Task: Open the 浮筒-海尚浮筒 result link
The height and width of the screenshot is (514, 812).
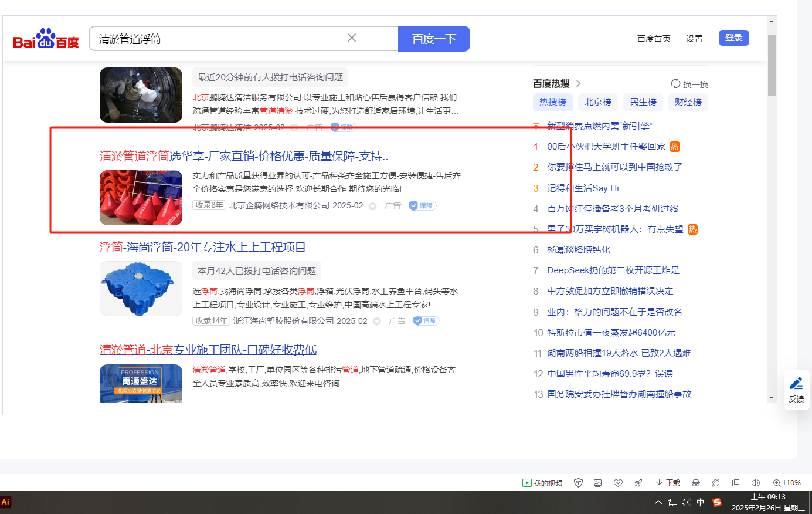Action: [202, 247]
